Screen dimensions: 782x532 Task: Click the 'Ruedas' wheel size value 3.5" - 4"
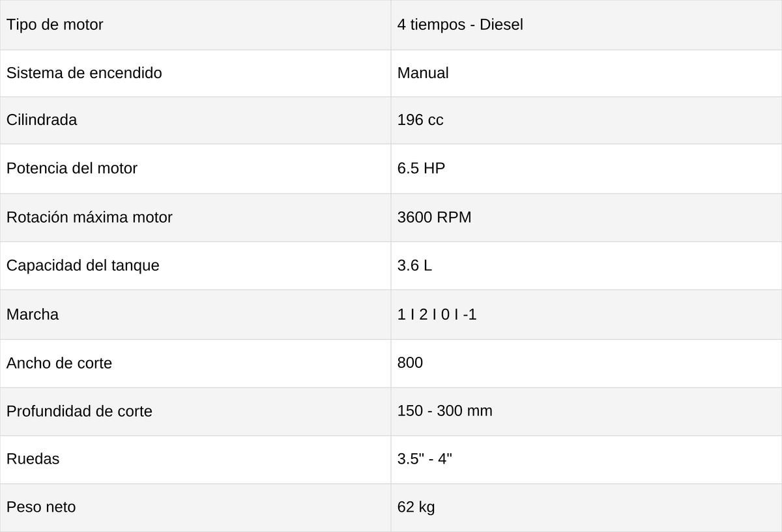click(425, 458)
